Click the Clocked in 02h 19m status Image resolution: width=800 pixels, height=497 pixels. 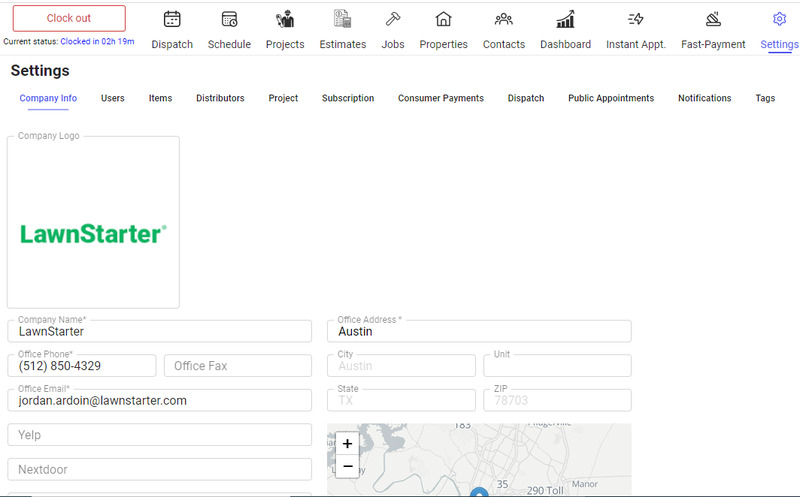[97, 41]
